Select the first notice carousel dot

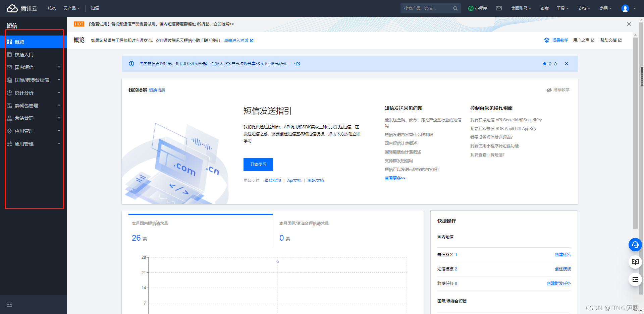coord(545,64)
